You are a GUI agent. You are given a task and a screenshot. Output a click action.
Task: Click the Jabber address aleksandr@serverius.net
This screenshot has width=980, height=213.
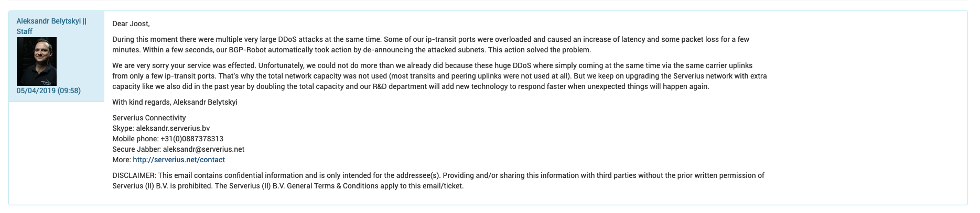coord(203,149)
